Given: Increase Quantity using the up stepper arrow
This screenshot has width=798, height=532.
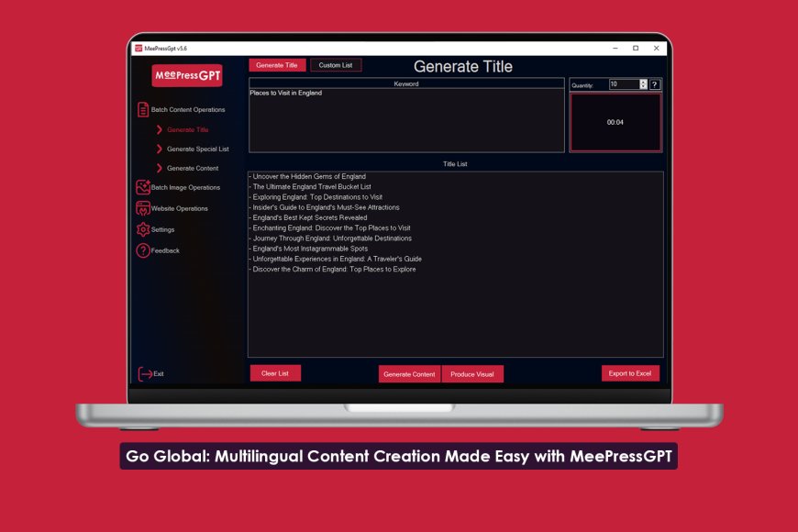Looking at the screenshot, I should (643, 82).
